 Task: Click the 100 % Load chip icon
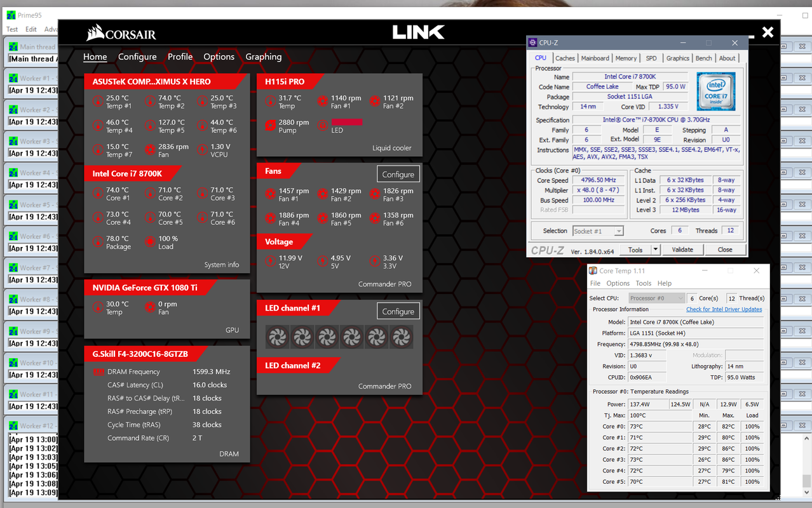coord(150,242)
